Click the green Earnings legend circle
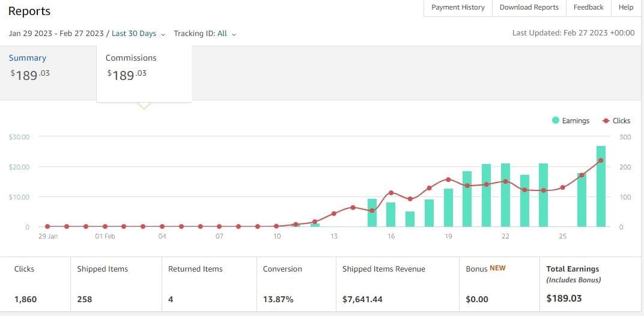Viewport: 644px width, 316px height. tap(556, 121)
